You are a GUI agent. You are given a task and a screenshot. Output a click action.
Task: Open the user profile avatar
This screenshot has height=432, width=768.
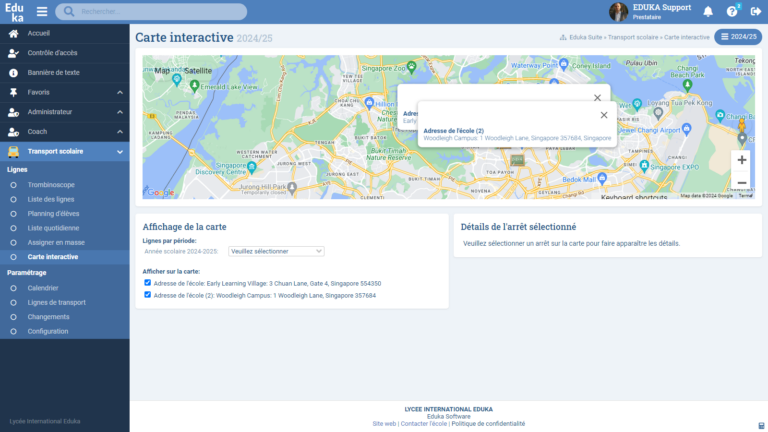[x=618, y=12]
